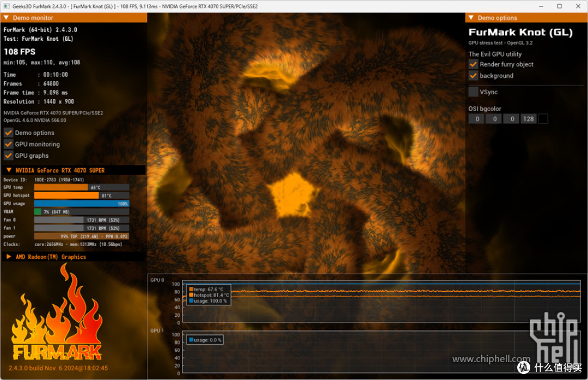Click the third OSI bgcolor value field
Image resolution: width=588 pixels, height=380 pixels.
(x=511, y=119)
